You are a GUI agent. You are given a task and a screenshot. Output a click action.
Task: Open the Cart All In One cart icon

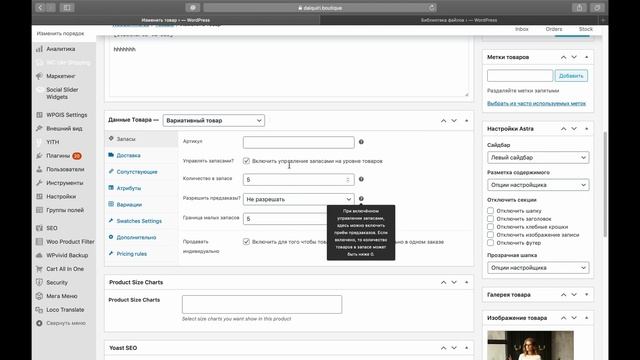click(39, 269)
